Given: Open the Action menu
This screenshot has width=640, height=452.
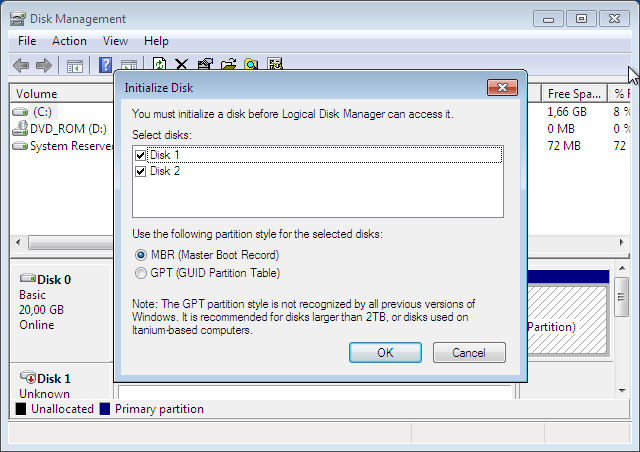Looking at the screenshot, I should coord(69,41).
